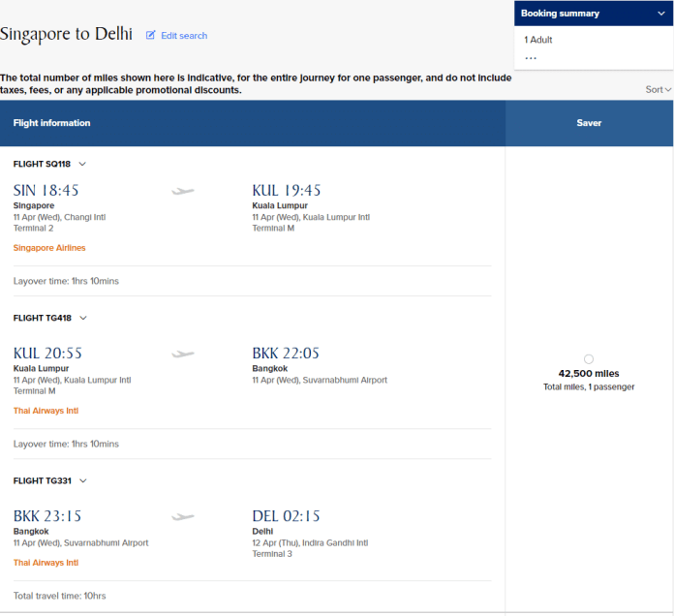Expand FLIGHT TG418 details chevron
Image resolution: width=674 pixels, height=616 pixels.
[x=83, y=318]
